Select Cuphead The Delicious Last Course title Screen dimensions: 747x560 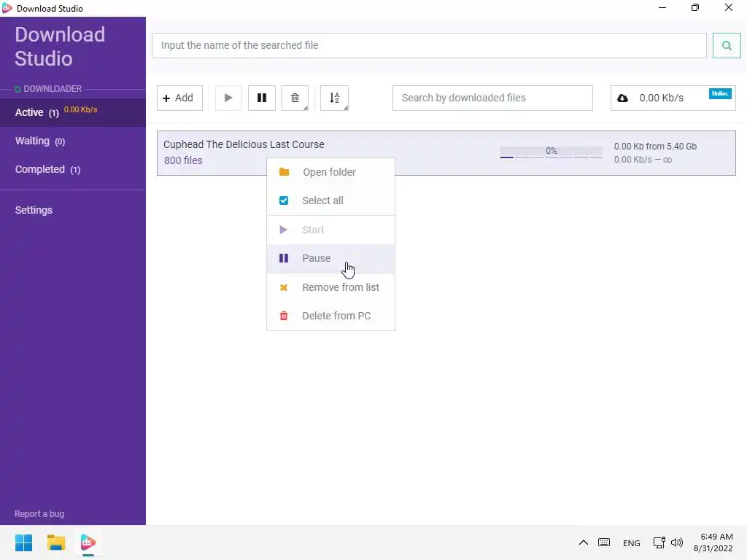[x=244, y=144]
